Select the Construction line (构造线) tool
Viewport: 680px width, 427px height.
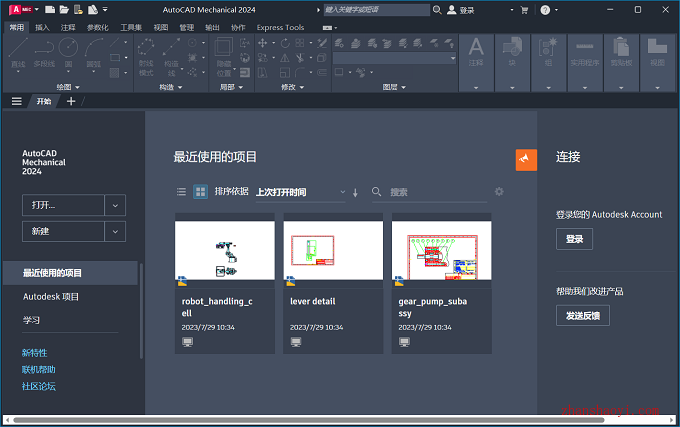point(171,56)
